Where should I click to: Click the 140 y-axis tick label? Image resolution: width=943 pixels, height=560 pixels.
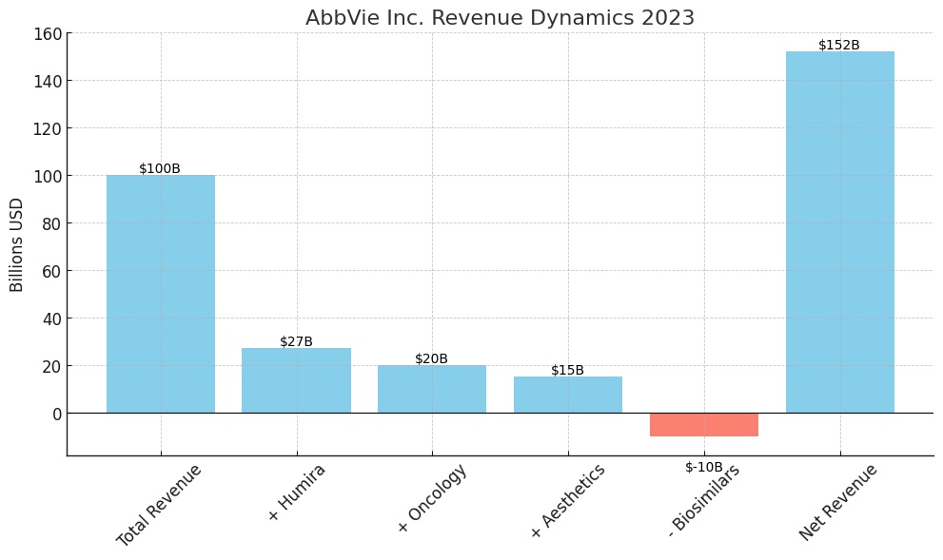pos(49,81)
